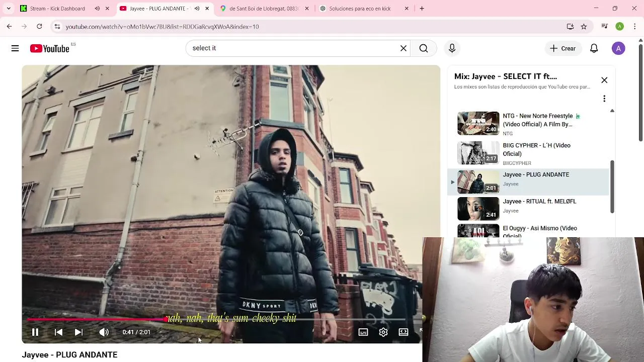Close the Mix playlist panel
This screenshot has height=362, width=644.
[x=604, y=80]
